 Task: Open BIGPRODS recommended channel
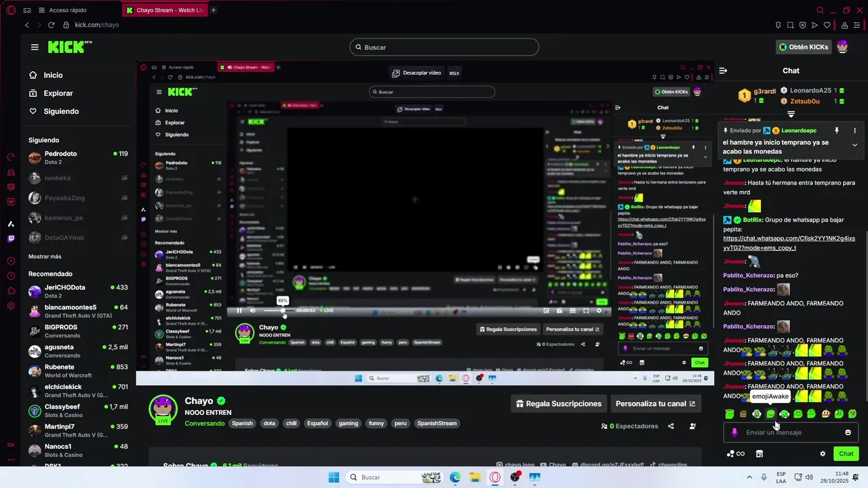(x=78, y=331)
